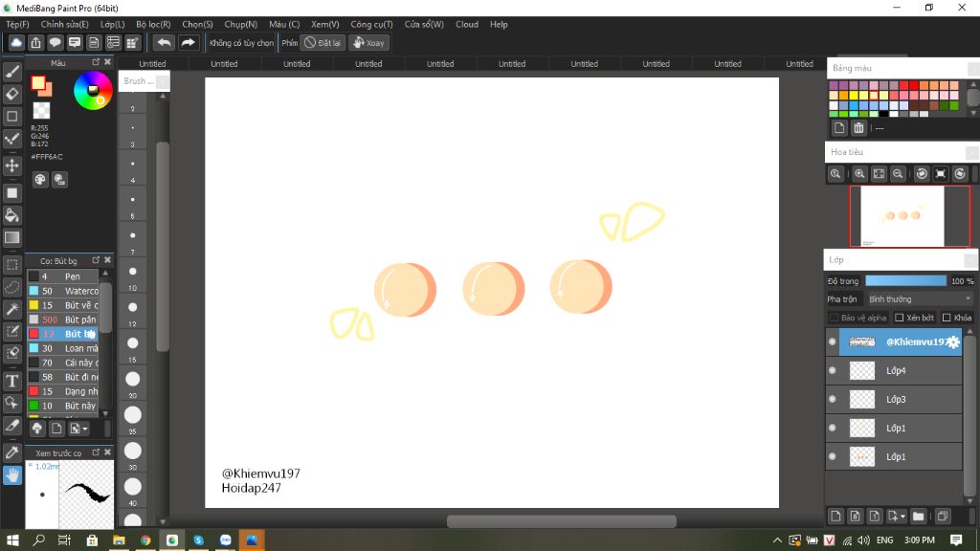Image resolution: width=980 pixels, height=551 pixels.
Task: Open the Pha trộn blend mode dropdown
Action: (x=919, y=299)
